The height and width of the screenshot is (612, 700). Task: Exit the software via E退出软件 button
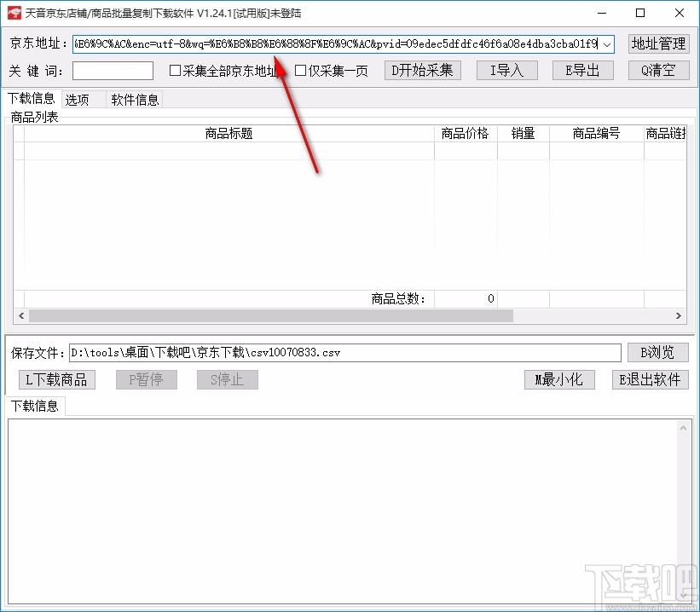pyautogui.click(x=650, y=379)
